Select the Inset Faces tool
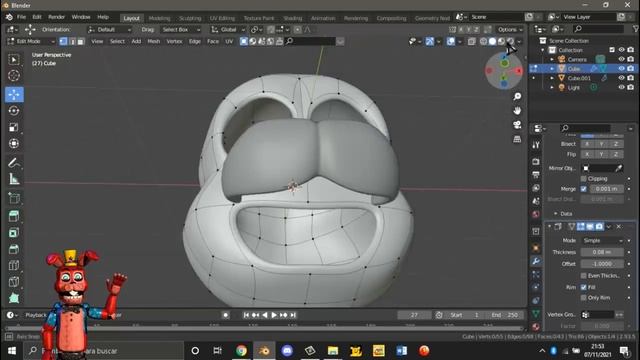640x360 pixels. [x=14, y=233]
